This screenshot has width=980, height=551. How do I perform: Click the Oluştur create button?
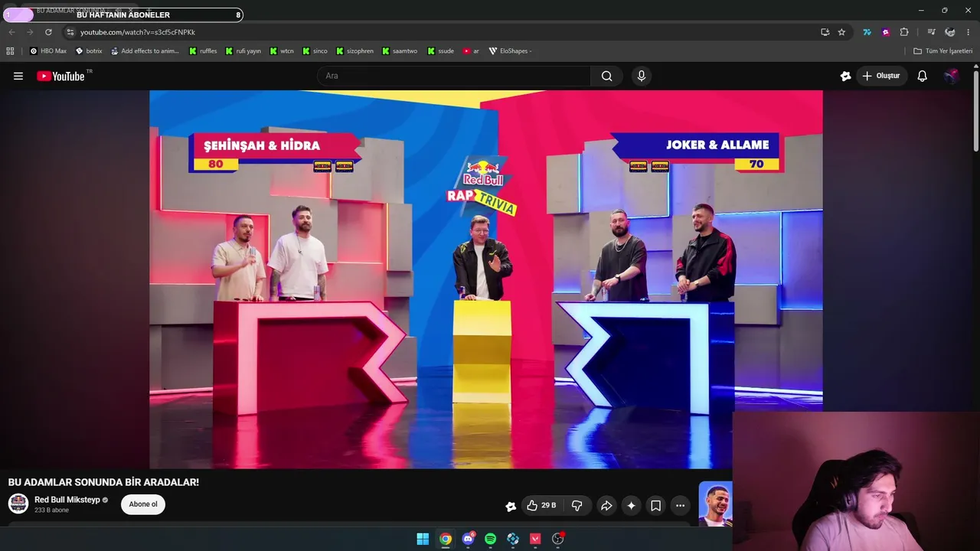(881, 76)
